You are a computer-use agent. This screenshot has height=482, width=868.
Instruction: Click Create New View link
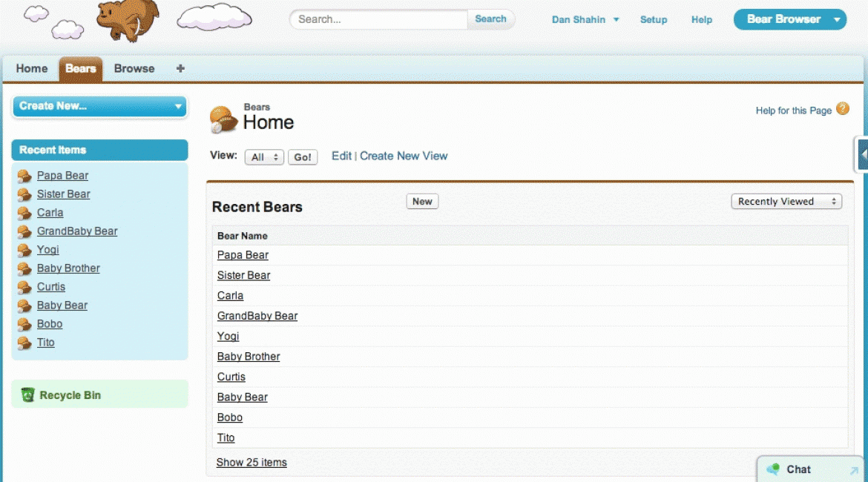tap(404, 156)
